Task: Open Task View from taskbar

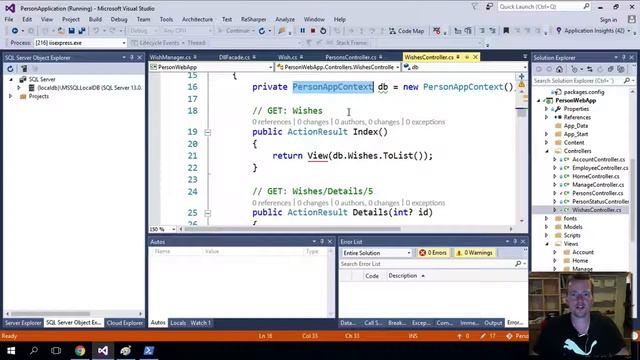Action: 56,351
